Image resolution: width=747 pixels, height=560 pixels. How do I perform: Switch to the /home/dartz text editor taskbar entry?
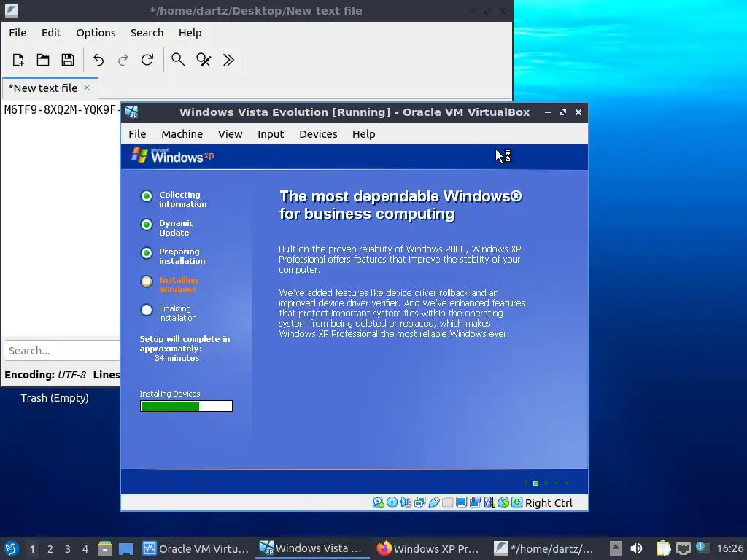pyautogui.click(x=544, y=548)
